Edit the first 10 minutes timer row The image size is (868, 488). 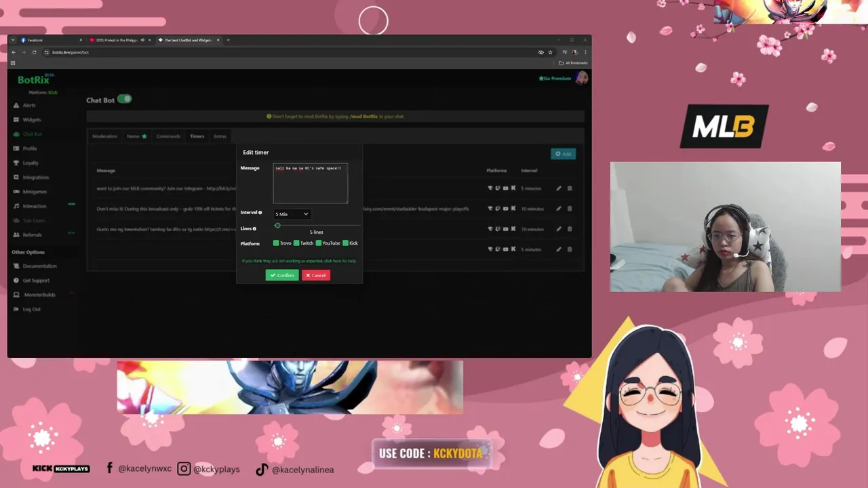[559, 209]
